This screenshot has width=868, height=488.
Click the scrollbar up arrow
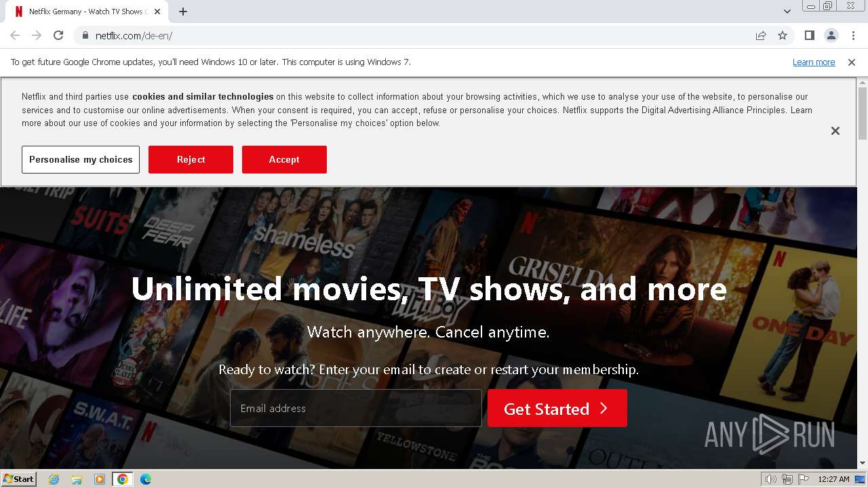tap(863, 83)
